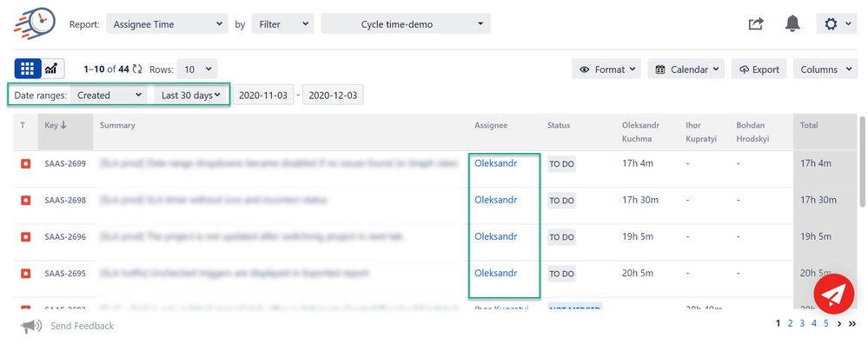Go to page 3

point(802,323)
